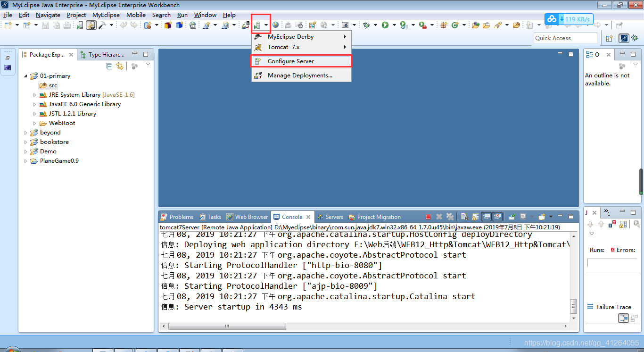Click Collapse All in Package Explorer
Viewport: 644px width, 352px height.
tap(109, 67)
